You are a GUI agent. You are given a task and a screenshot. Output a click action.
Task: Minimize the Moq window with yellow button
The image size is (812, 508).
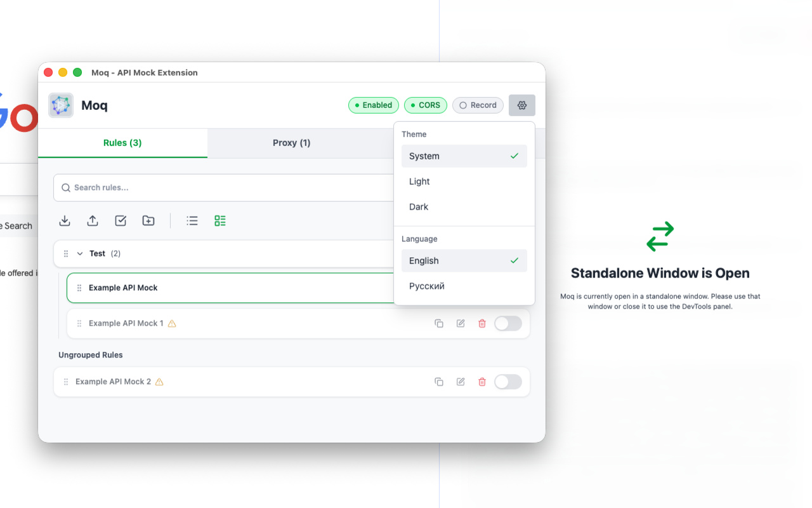click(63, 72)
